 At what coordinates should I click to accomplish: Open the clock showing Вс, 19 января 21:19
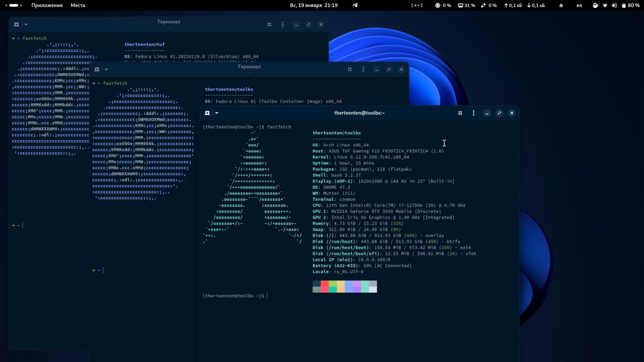(314, 5)
